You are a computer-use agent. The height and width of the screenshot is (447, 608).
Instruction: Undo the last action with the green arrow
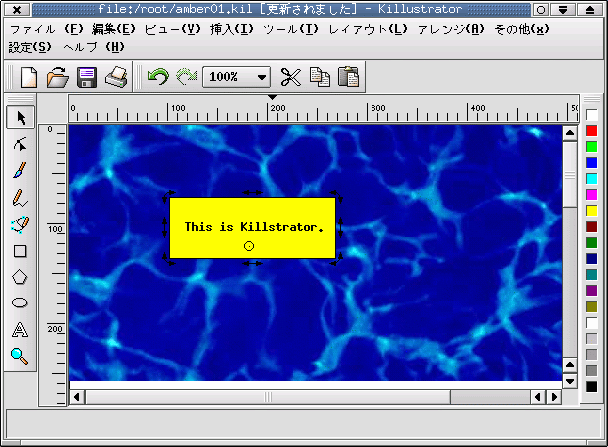[x=158, y=76]
